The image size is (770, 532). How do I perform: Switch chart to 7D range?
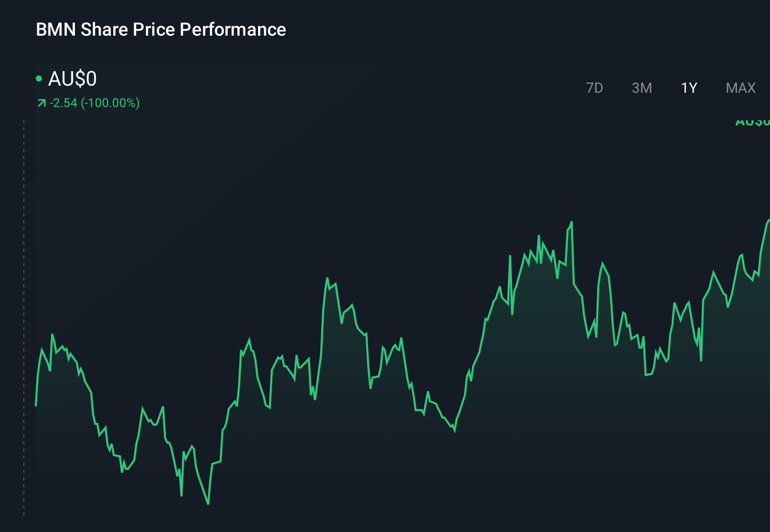click(594, 88)
